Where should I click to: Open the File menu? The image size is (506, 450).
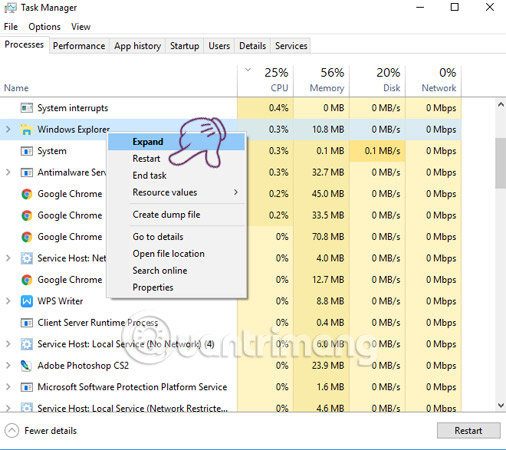[11, 27]
